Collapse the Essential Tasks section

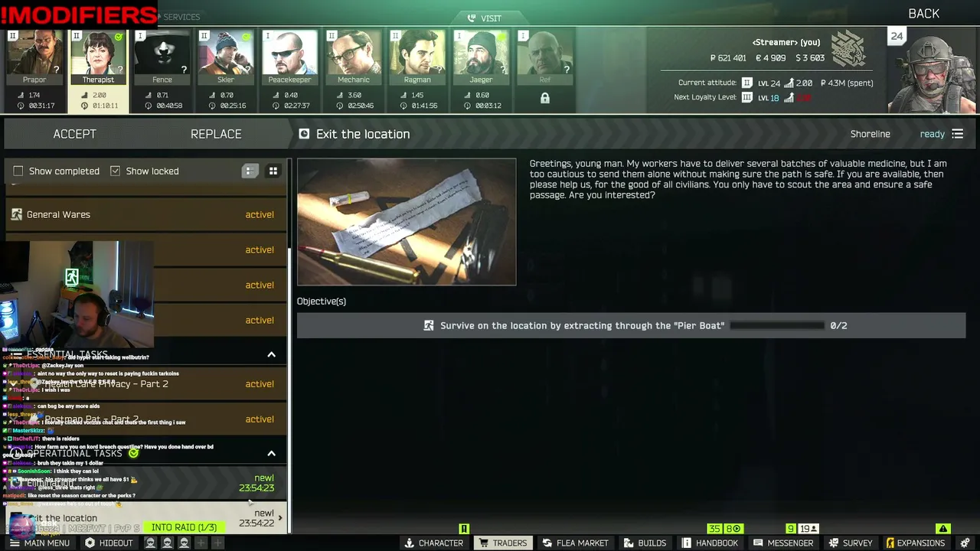271,354
